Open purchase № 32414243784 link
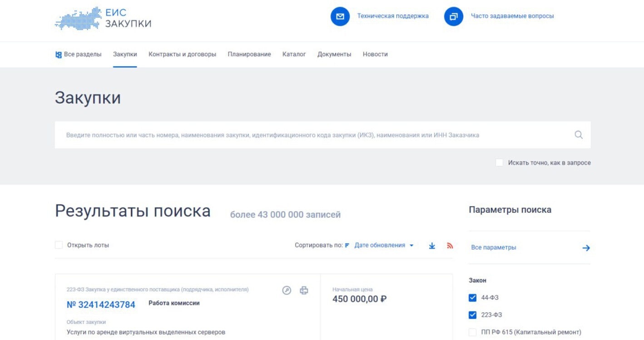The width and height of the screenshot is (644, 340). tap(101, 305)
